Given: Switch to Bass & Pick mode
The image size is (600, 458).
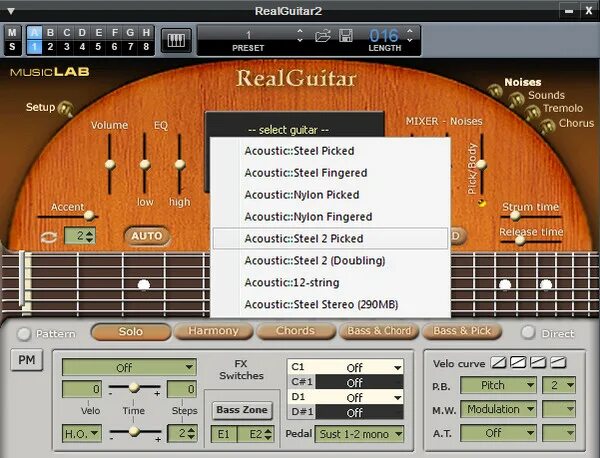Looking at the screenshot, I should click(x=462, y=331).
